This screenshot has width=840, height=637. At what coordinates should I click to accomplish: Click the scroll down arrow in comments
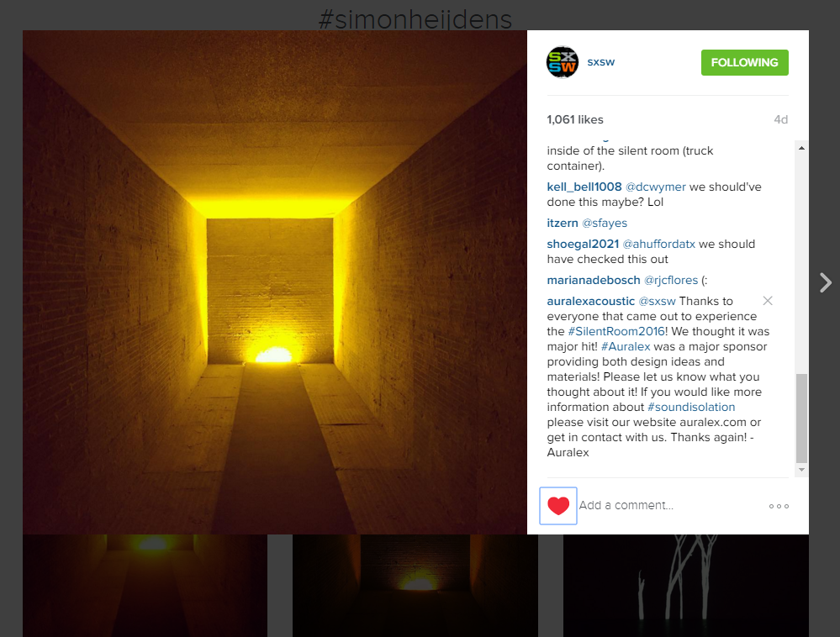tap(801, 470)
